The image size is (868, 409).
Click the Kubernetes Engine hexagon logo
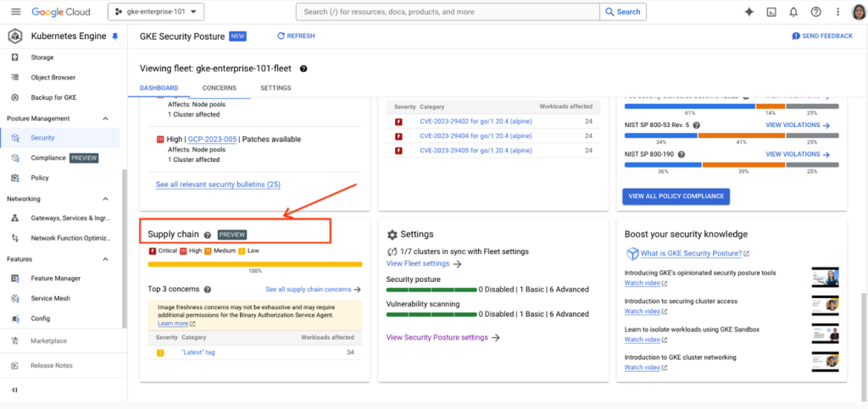pyautogui.click(x=15, y=36)
